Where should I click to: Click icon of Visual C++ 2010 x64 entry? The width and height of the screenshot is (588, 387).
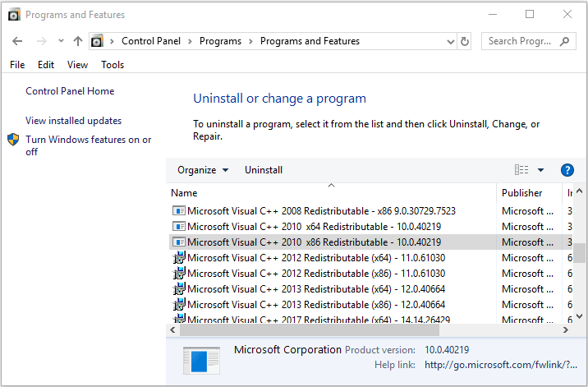[179, 227]
